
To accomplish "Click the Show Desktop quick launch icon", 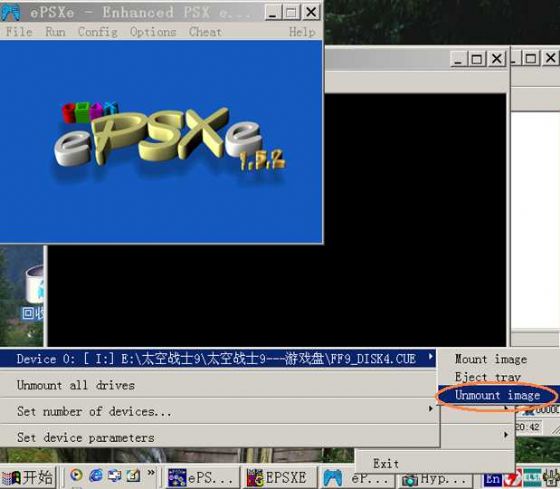I will pos(115,475).
